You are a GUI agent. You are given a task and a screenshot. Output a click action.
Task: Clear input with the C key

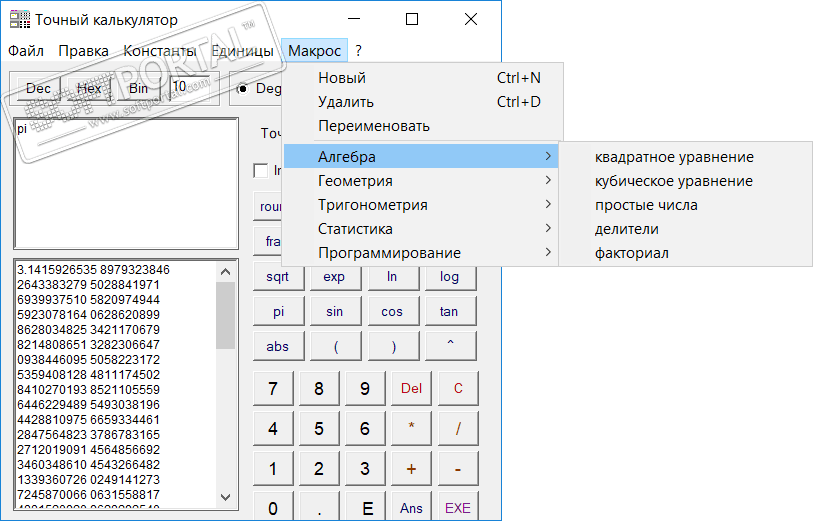[x=458, y=388]
